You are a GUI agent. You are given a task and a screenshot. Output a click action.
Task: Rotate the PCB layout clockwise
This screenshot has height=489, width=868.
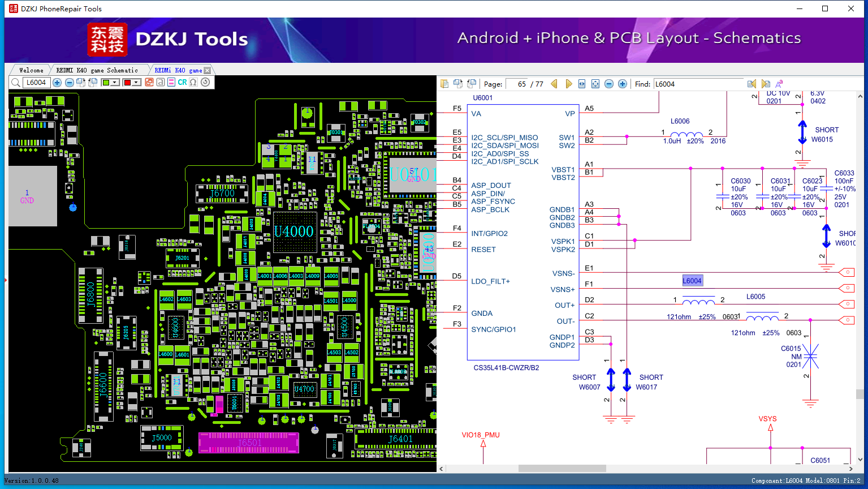click(x=81, y=83)
